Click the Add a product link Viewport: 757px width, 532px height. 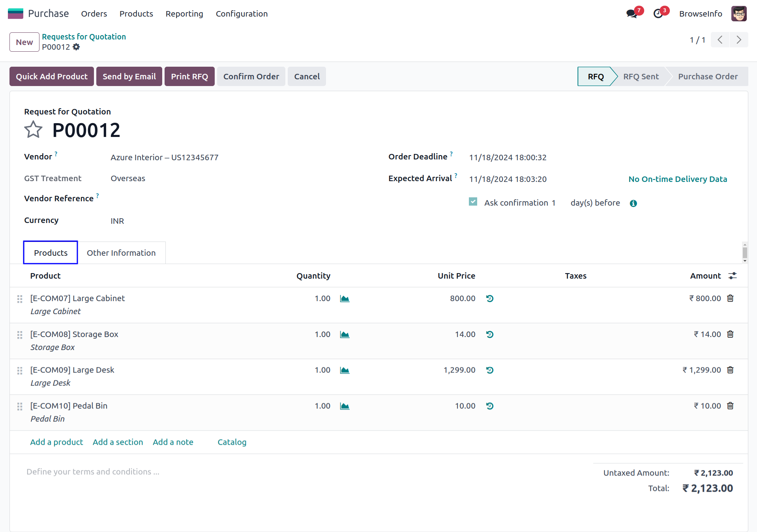pos(56,442)
